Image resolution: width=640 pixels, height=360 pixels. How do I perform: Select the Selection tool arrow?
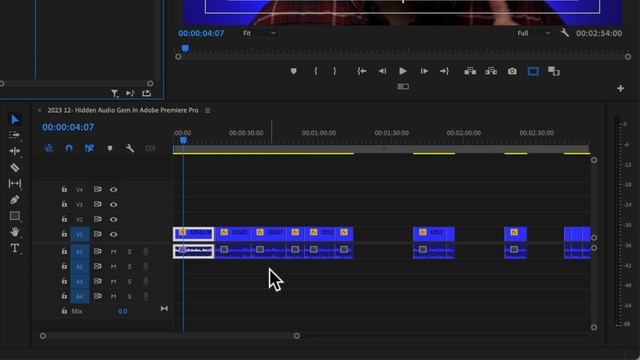(x=15, y=119)
